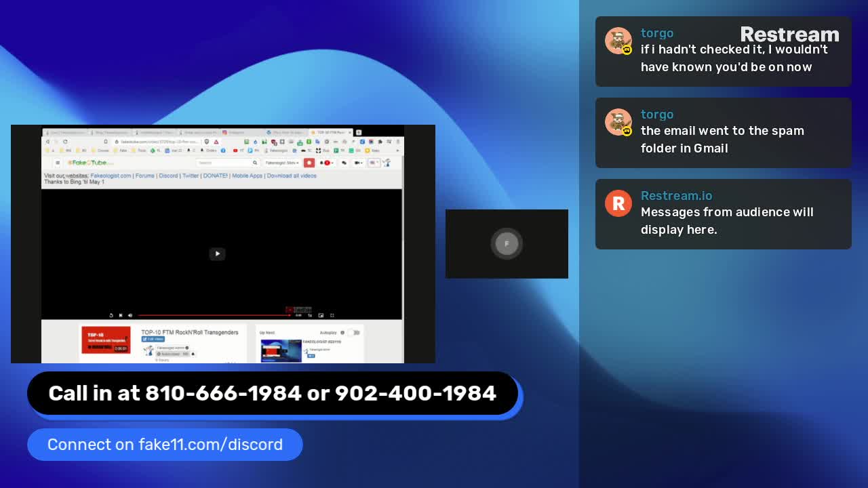The image size is (868, 488).
Task: Click the user avatar in FakeTube header
Action: tap(387, 163)
